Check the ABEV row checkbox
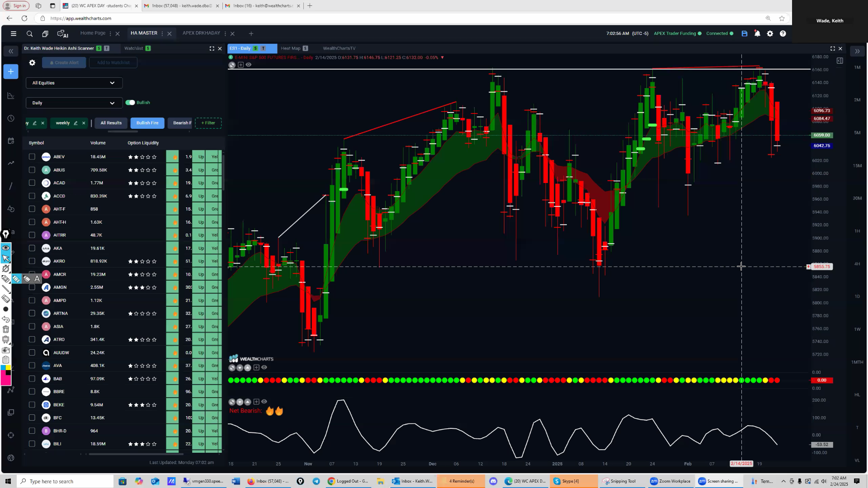This screenshot has height=488, width=868. coord(32,157)
